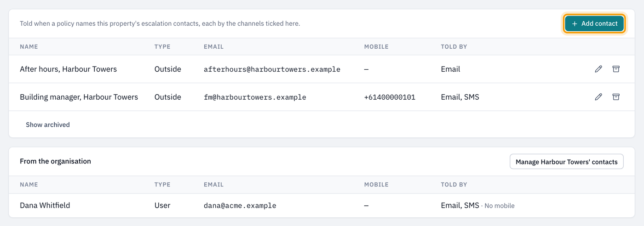Click email afterhours@harbourtowers.example
The image size is (644, 226).
[272, 69]
